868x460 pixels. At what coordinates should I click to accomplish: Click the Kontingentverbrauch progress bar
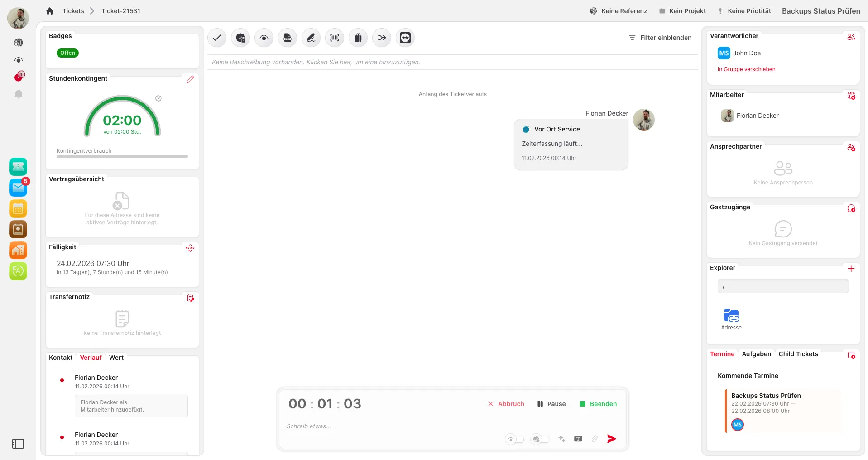pos(122,156)
